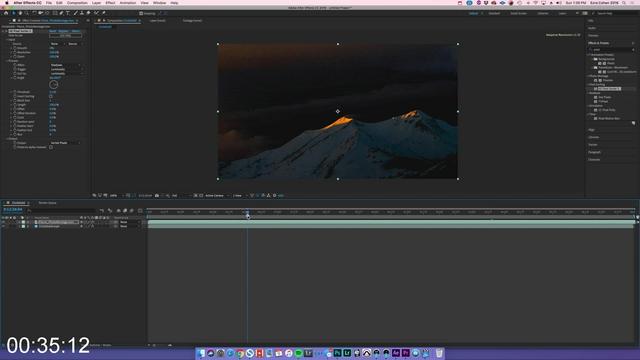Click the Effects & Presets search field
Screen dimensions: 640x360
pyautogui.click(x=611, y=49)
